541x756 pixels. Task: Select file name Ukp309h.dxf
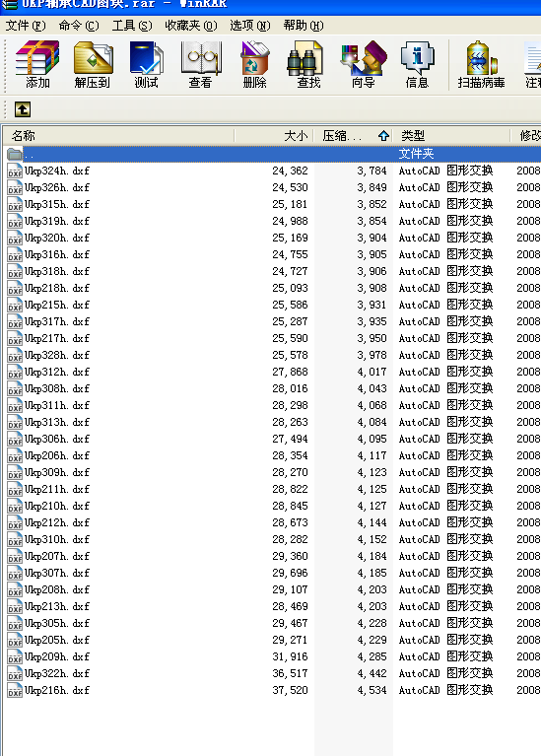[x=57, y=472]
